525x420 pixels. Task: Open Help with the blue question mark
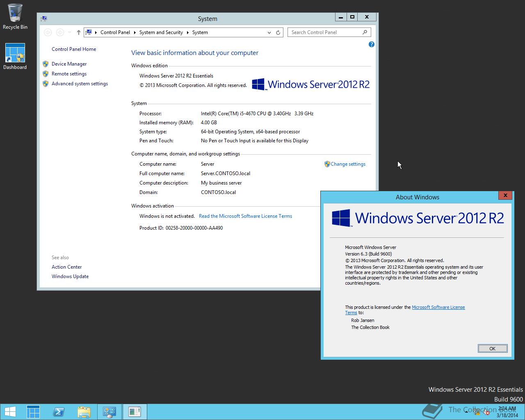tap(372, 44)
